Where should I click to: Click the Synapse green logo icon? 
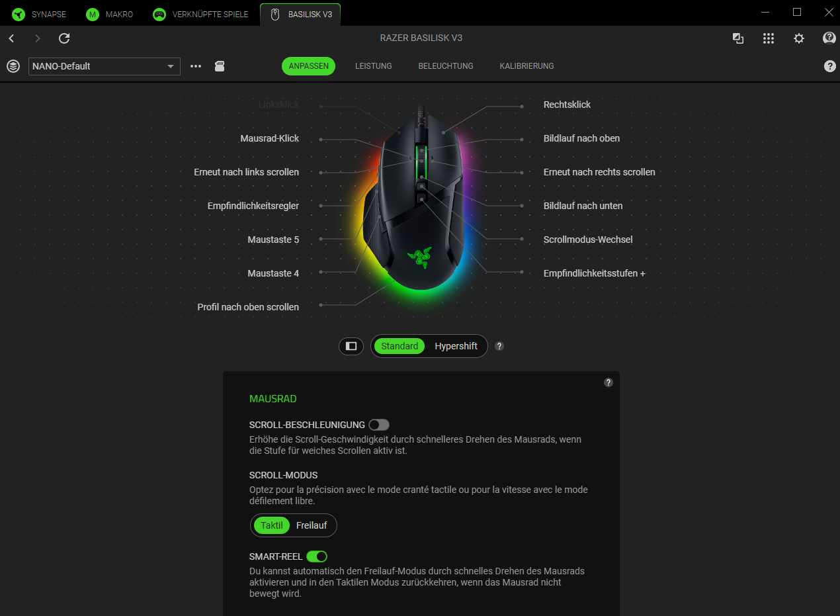(19, 14)
